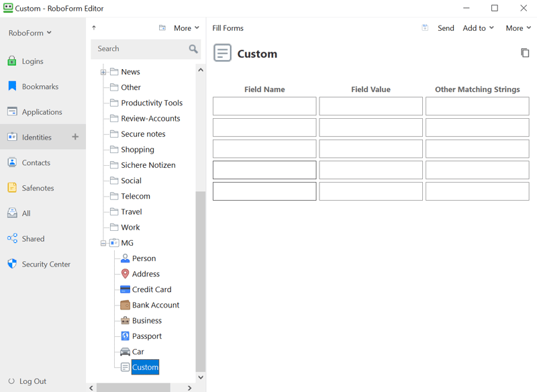The width and height of the screenshot is (537, 392).
Task: Select the Credit Card icon
Action: coord(125,289)
